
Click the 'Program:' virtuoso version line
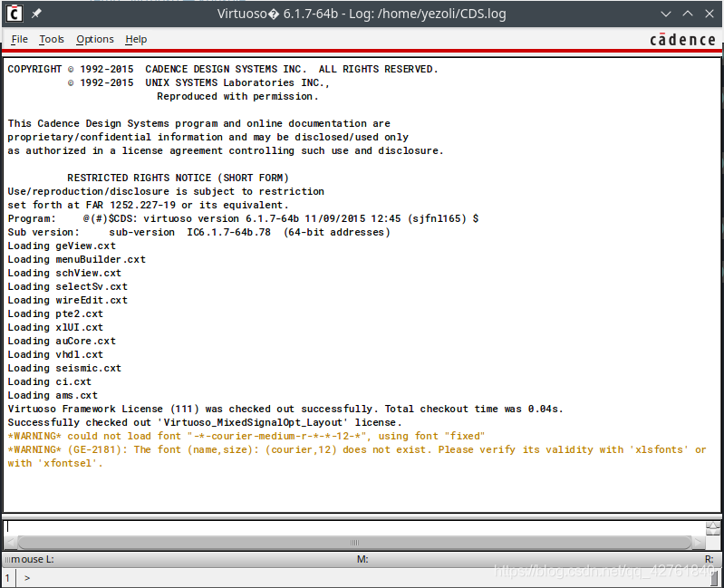click(243, 218)
